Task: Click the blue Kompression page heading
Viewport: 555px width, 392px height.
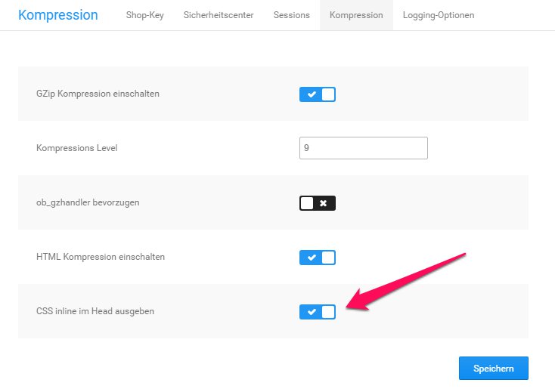Action: point(57,15)
